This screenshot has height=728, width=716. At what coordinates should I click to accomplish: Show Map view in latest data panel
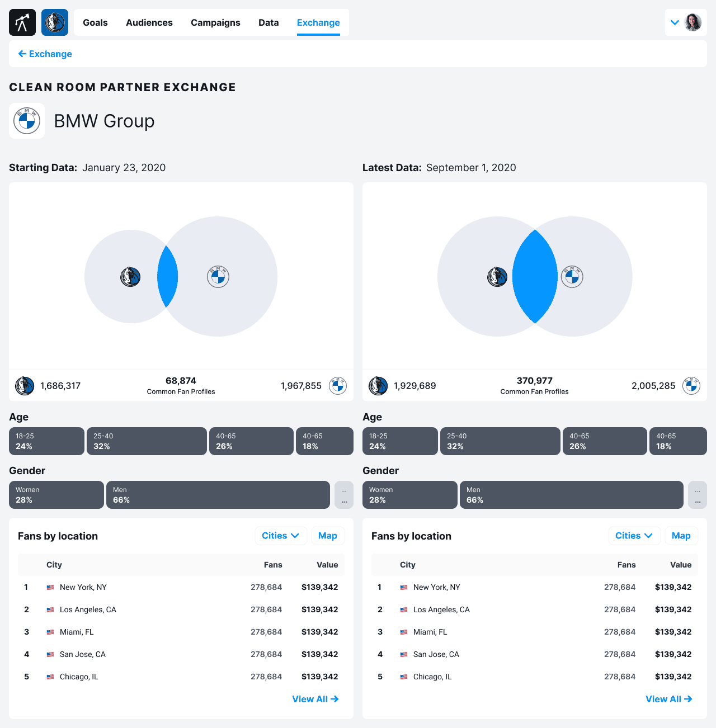[x=681, y=536]
